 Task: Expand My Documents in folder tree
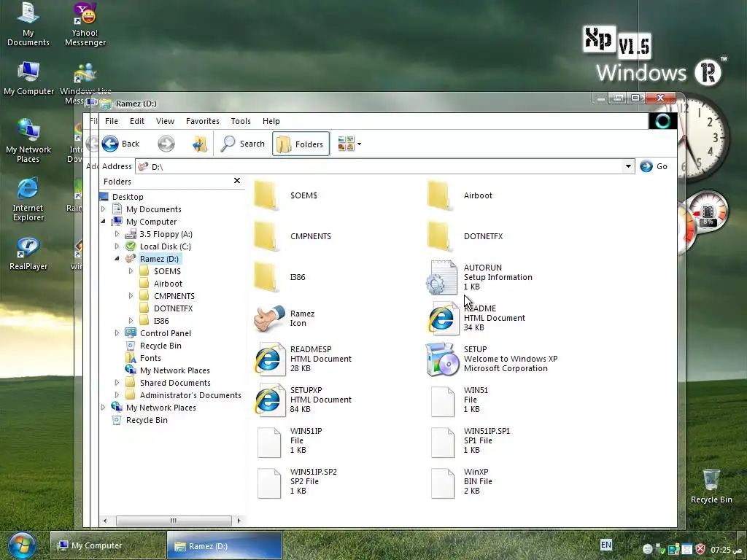tap(104, 209)
